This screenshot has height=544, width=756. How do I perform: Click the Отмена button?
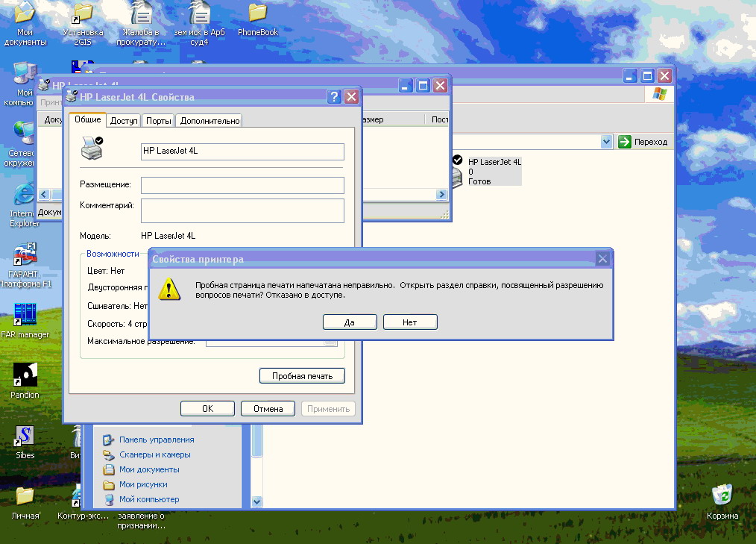(x=268, y=408)
